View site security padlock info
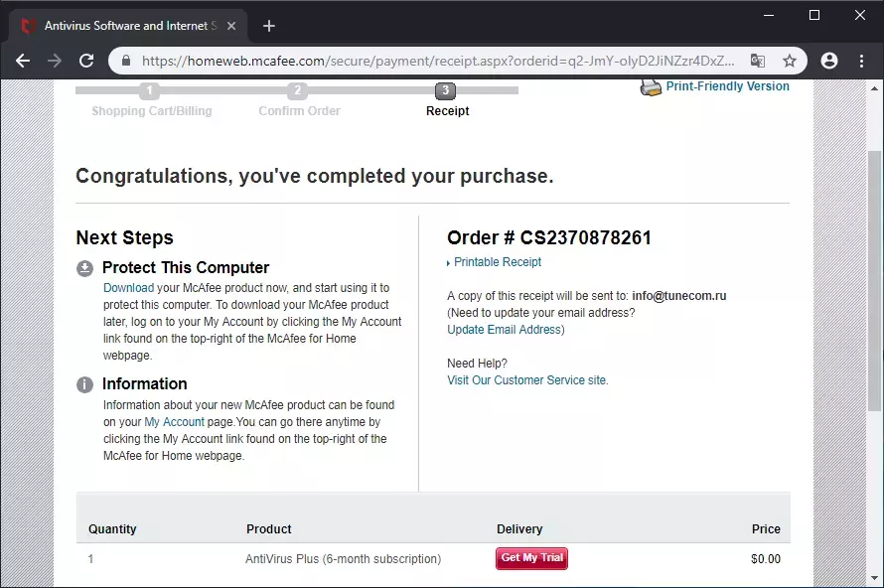The width and height of the screenshot is (884, 588). point(126,61)
